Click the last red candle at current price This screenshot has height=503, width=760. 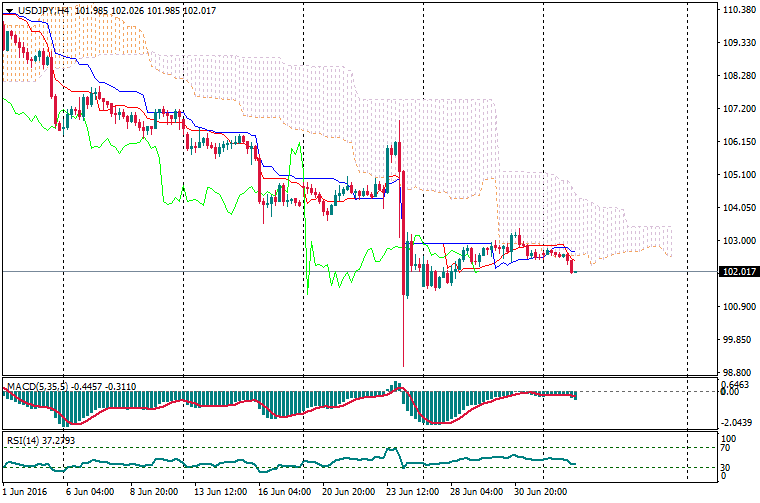point(572,265)
